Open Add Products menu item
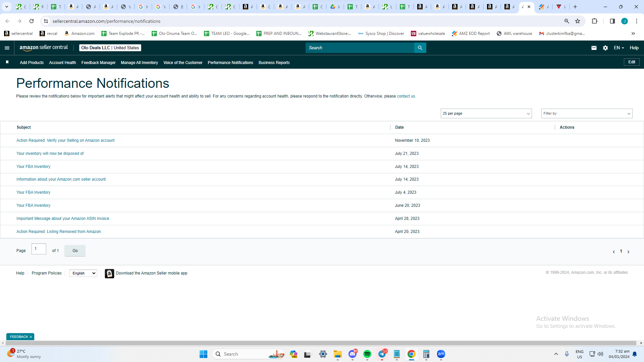 click(x=32, y=63)
